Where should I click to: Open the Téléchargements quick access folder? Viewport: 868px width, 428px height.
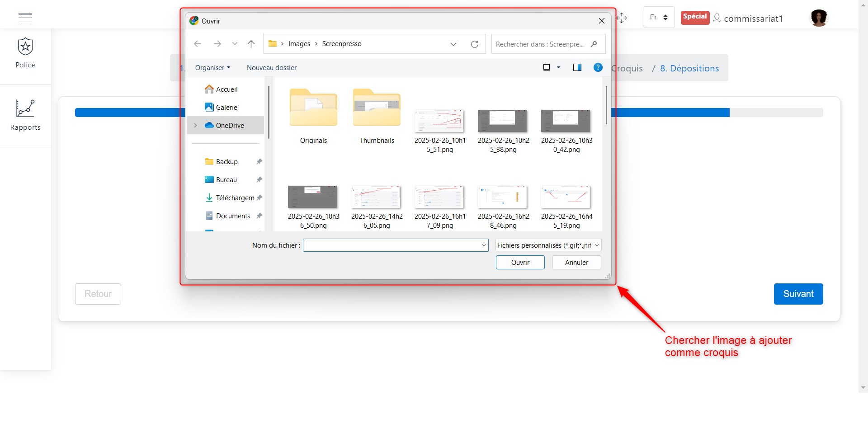[x=230, y=198]
